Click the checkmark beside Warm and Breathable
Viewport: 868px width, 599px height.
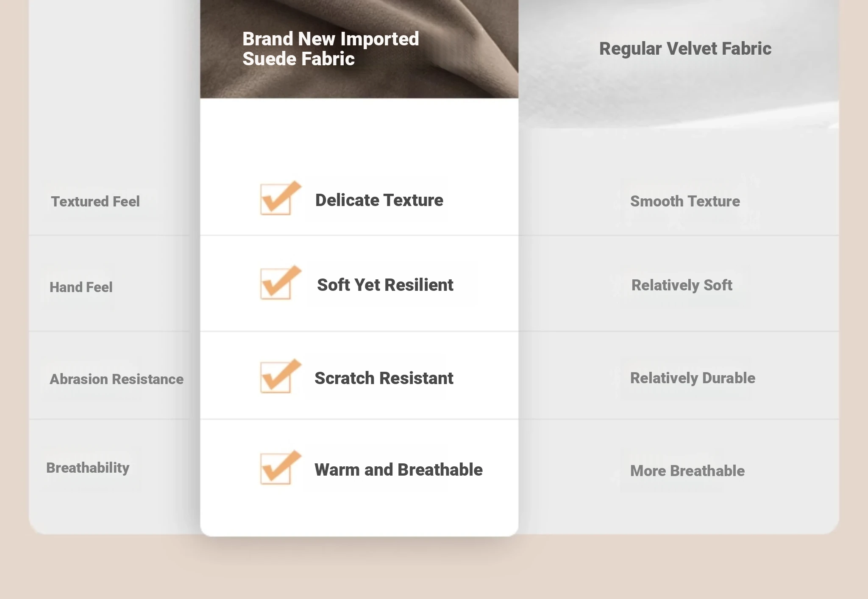click(x=281, y=467)
